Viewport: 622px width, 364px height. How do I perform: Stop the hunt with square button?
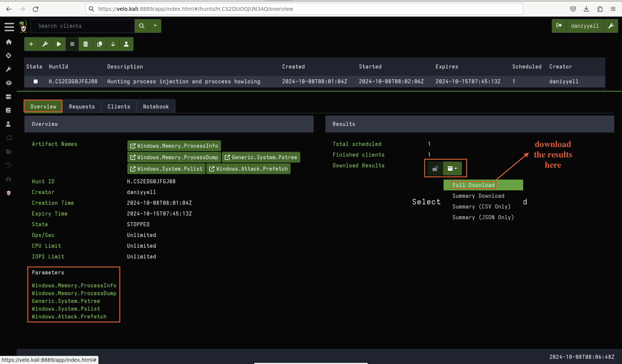72,44
